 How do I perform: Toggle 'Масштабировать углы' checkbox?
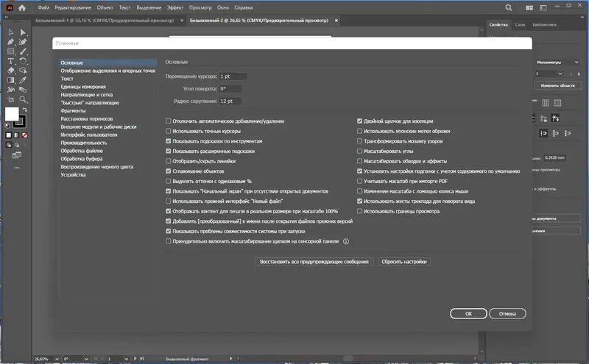tap(359, 151)
